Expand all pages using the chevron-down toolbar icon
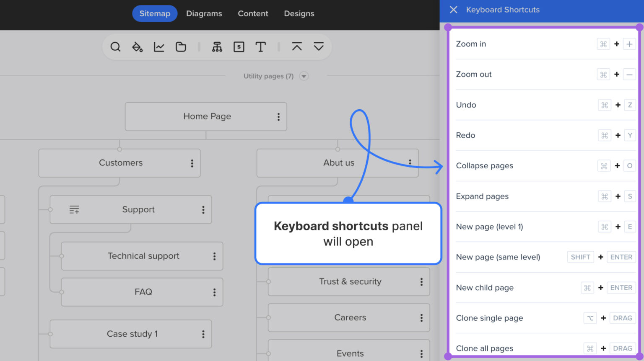The width and height of the screenshot is (644, 361). point(319,46)
